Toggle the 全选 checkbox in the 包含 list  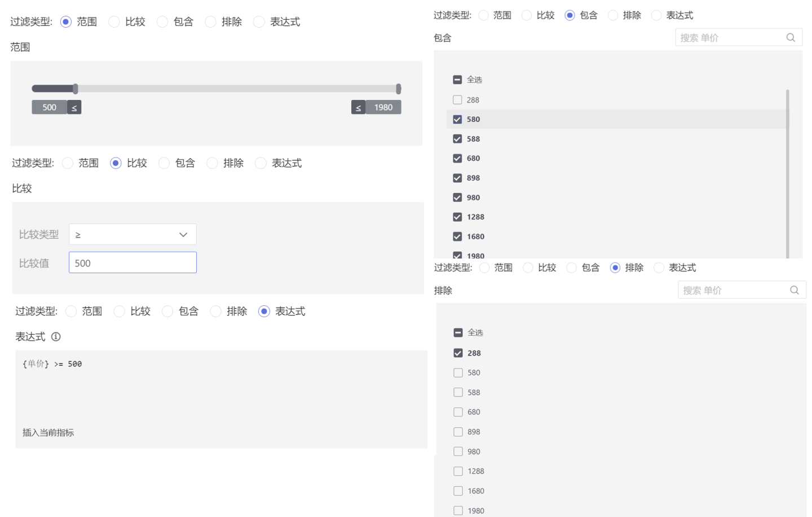coord(457,80)
